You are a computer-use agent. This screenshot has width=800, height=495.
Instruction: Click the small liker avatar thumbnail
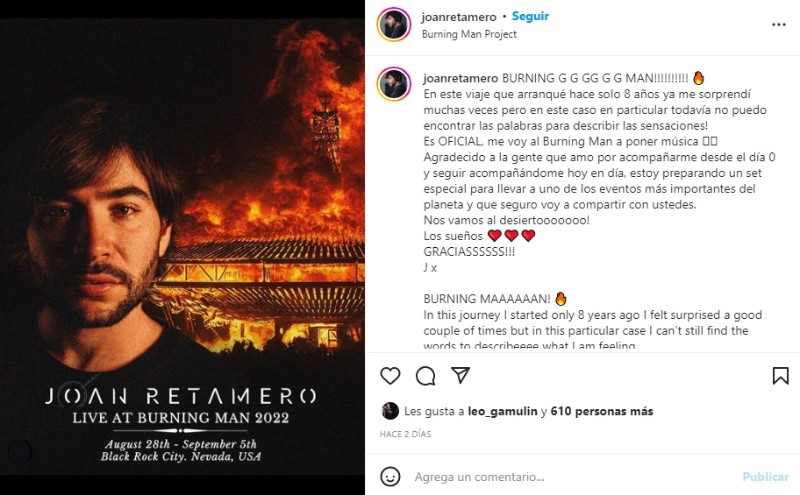point(390,411)
